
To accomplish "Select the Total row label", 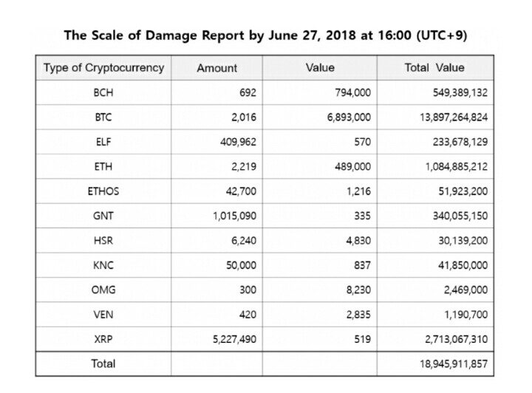I will (103, 363).
